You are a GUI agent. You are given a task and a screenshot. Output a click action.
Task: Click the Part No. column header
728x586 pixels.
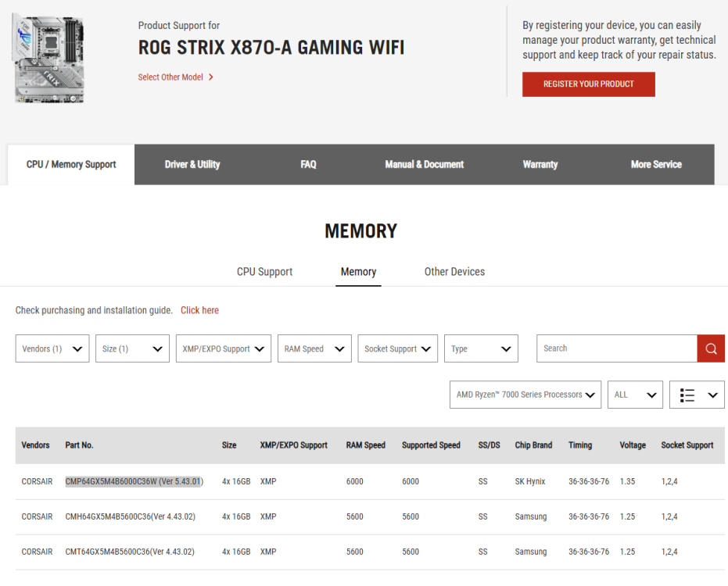[x=80, y=445]
